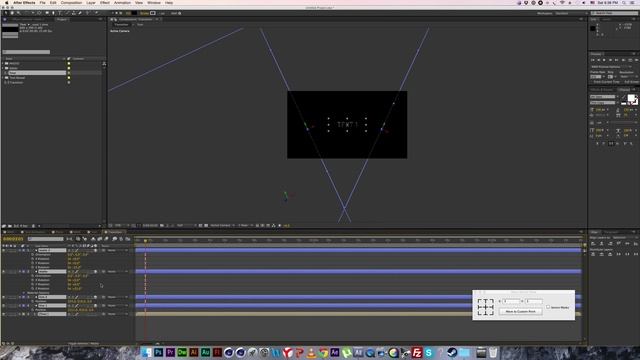Open Skype from the dock
The width and height of the screenshot is (640, 360).
(x=429, y=352)
